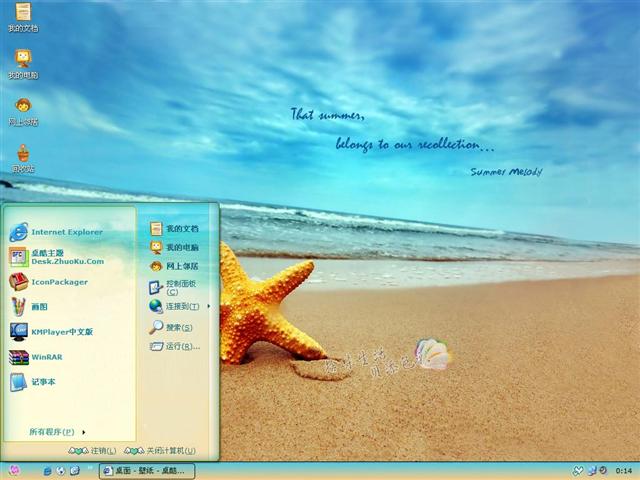The image size is (640, 480).
Task: Click third quick launch icon beside globe
Action: coord(74,471)
